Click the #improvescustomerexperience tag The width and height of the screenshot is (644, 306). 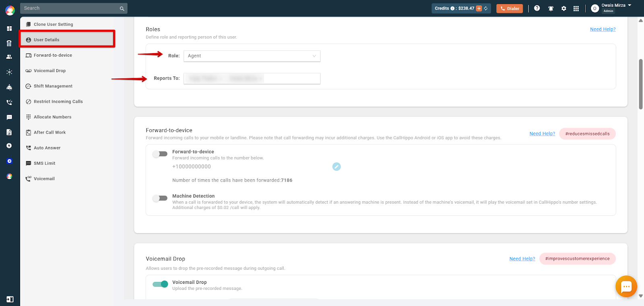point(577,259)
